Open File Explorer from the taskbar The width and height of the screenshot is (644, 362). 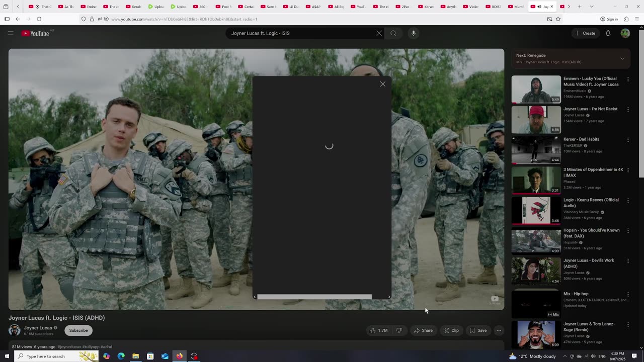[x=135, y=356]
